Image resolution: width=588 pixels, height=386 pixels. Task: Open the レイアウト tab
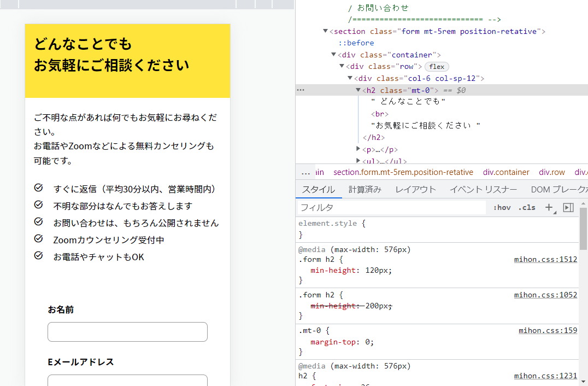click(x=415, y=190)
